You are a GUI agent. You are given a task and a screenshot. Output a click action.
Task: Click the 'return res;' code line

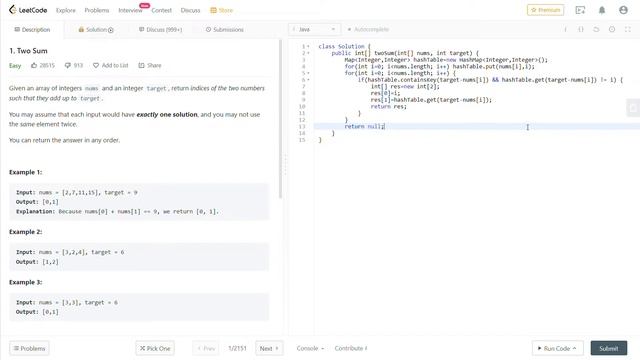point(388,107)
